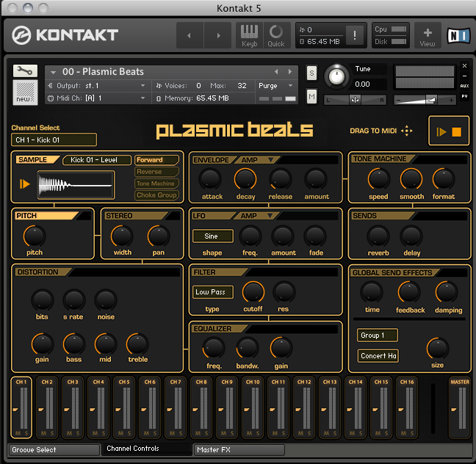Enable Reverse sample playback mode
The image size is (476, 464).
click(156, 172)
